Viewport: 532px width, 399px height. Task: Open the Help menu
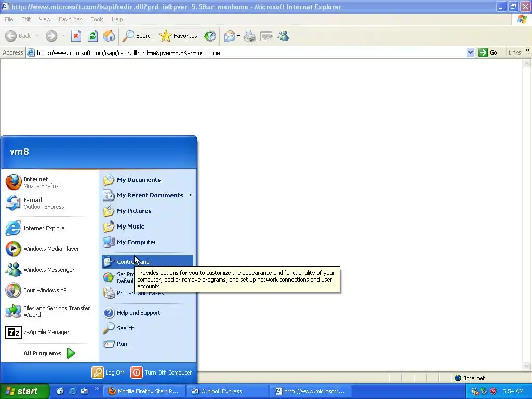pos(117,19)
